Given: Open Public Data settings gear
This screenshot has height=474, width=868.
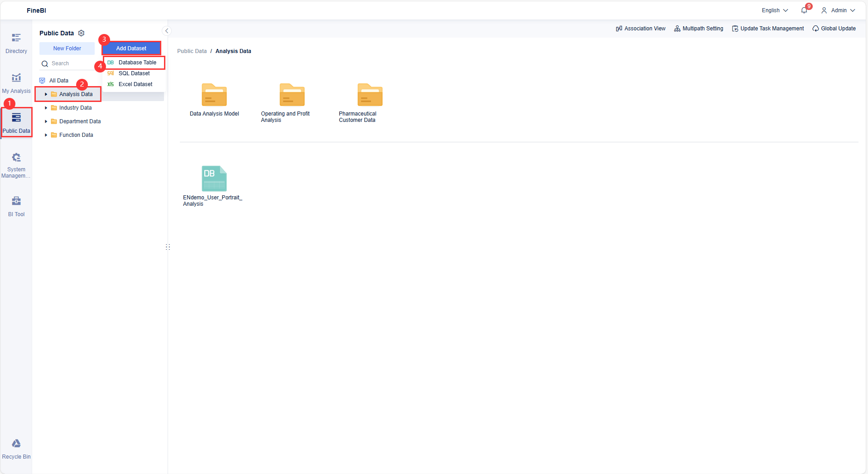Looking at the screenshot, I should click(x=81, y=33).
